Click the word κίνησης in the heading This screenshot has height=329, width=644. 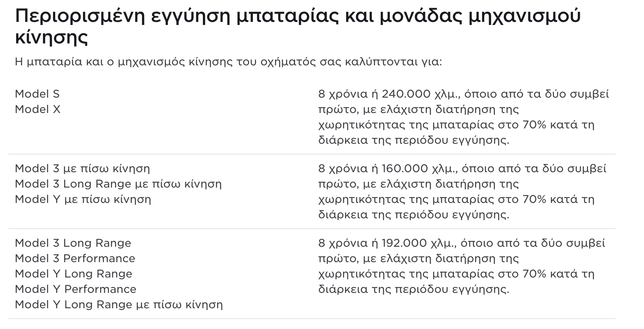51,37
